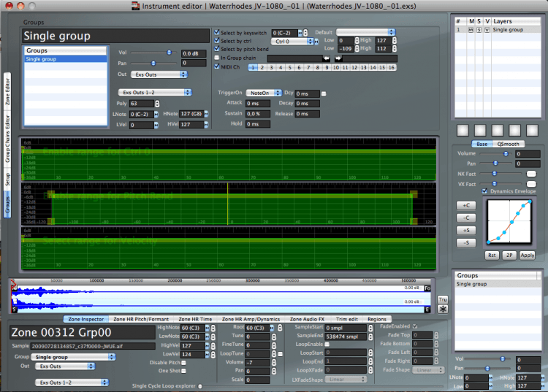Click the 2P button
Screen dimensions: 548x392
(x=509, y=255)
